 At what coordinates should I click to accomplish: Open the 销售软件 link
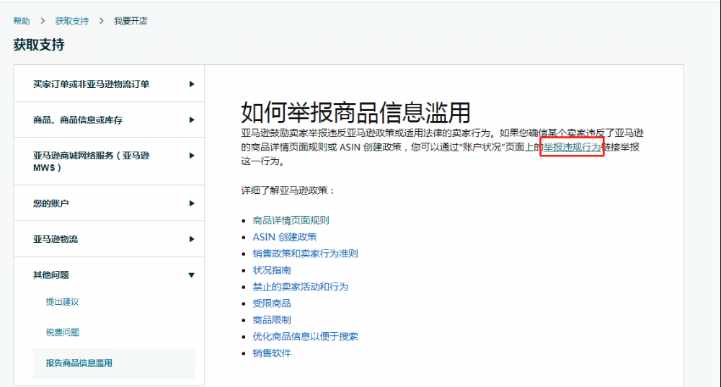[x=272, y=353]
